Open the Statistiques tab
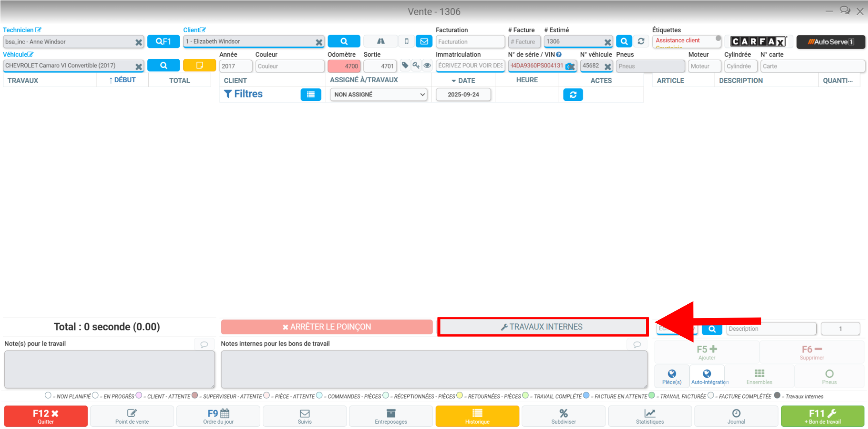This screenshot has width=868, height=429. click(x=650, y=416)
